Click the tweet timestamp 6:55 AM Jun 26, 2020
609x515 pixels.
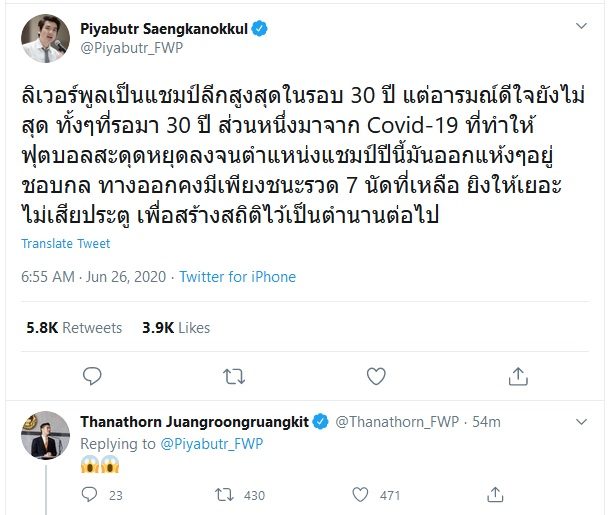click(94, 277)
